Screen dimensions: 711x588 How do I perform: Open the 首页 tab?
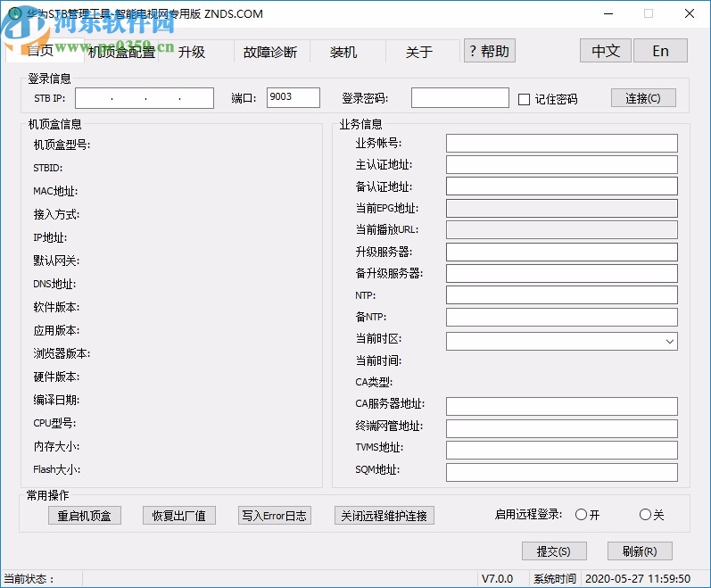[45, 51]
